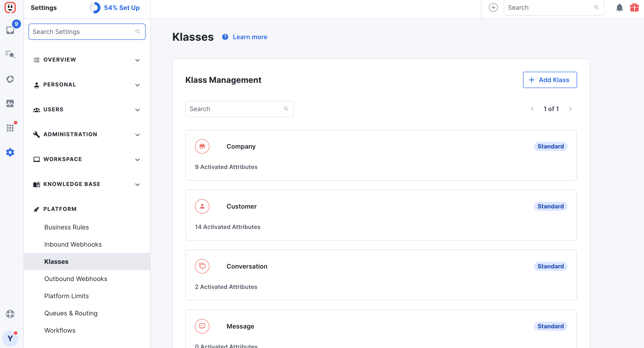Go to next page of klasses
644x348 pixels.
(x=570, y=109)
